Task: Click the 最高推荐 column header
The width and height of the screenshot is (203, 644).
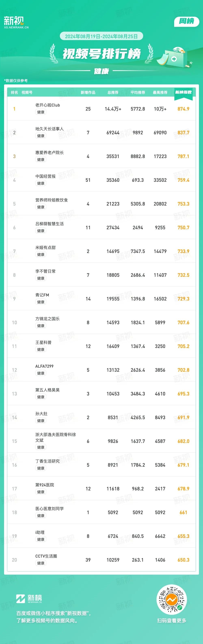Action: click(160, 93)
